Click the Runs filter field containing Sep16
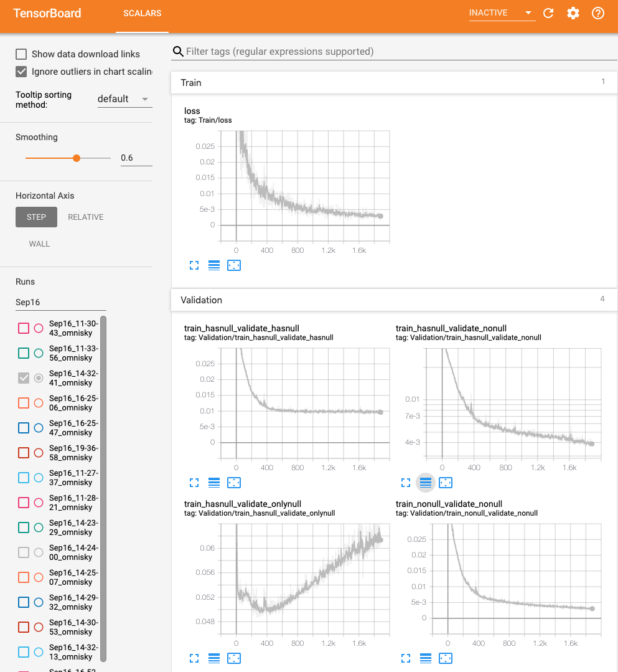 [x=61, y=302]
